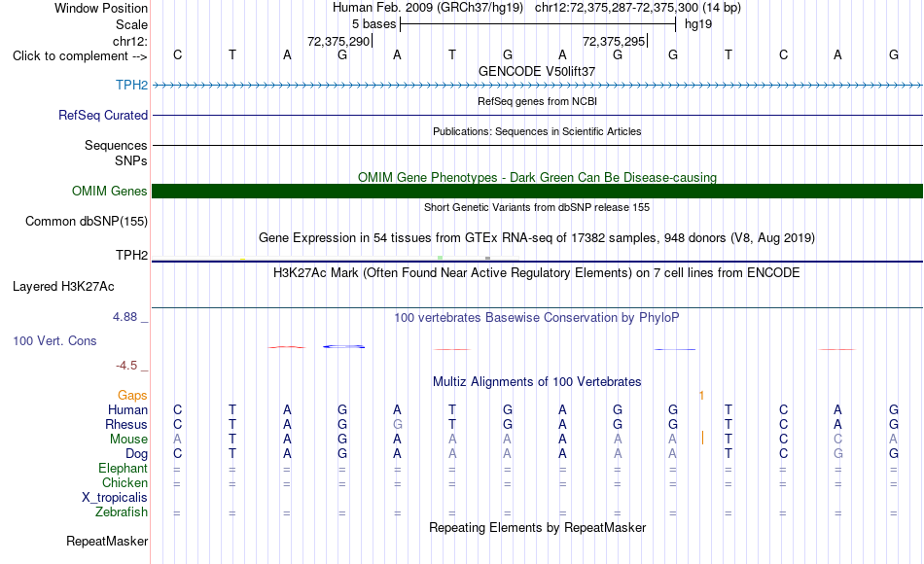This screenshot has height=564, width=924.
Task: Click the Rhesus species label
Action: [126, 425]
